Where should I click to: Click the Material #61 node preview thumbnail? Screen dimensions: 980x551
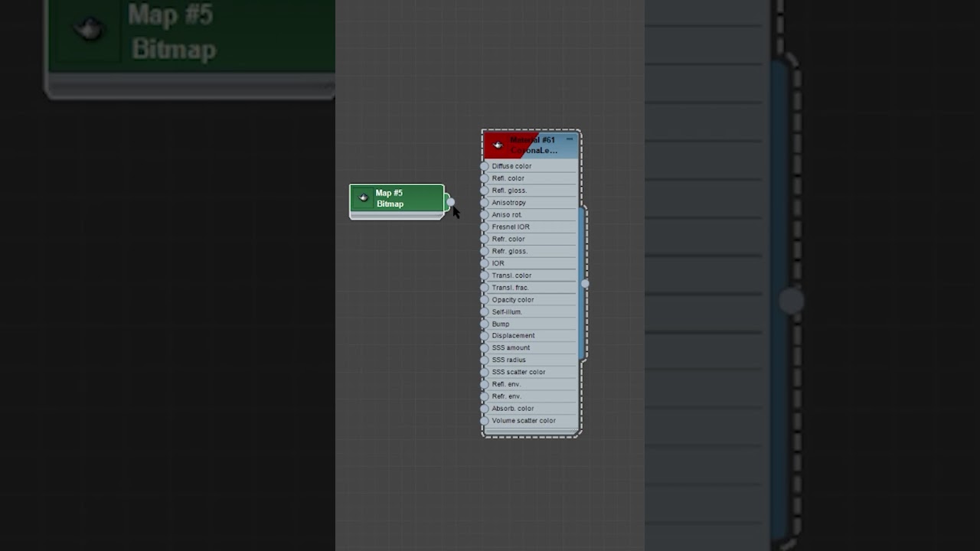[x=498, y=145]
